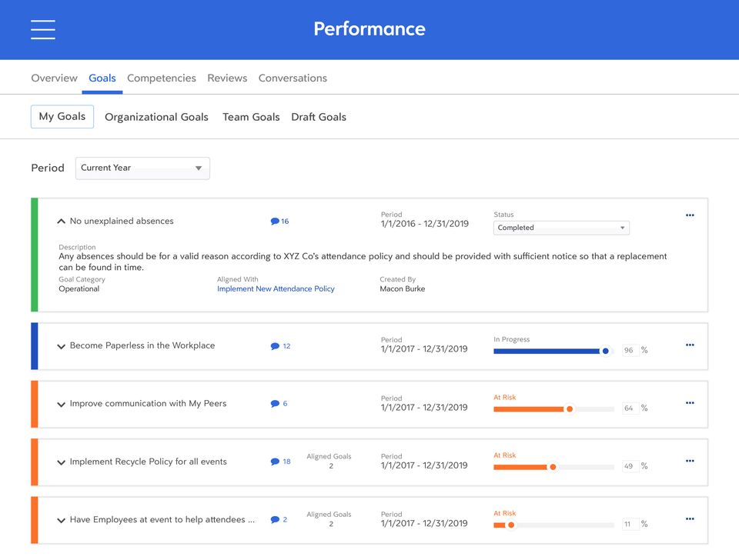Select the Organizational Goals sub-tab
Viewport: 739px width, 560px height.
coord(156,117)
